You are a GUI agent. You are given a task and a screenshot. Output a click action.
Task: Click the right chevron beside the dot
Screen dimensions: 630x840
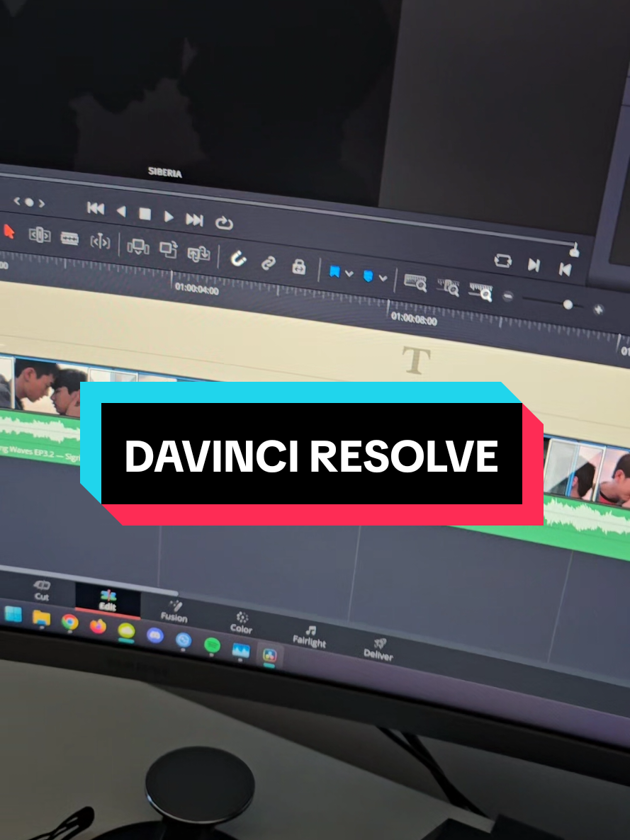[42, 203]
